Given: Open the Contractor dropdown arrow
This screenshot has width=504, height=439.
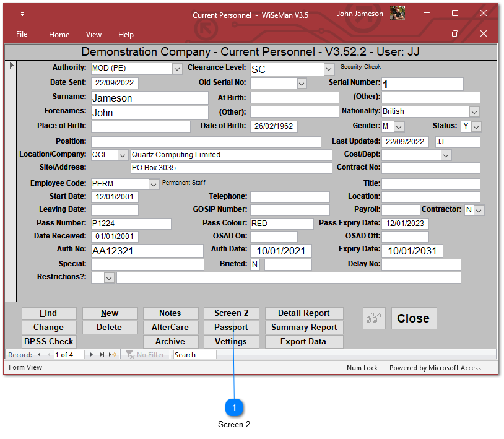Looking at the screenshot, I should pyautogui.click(x=479, y=211).
